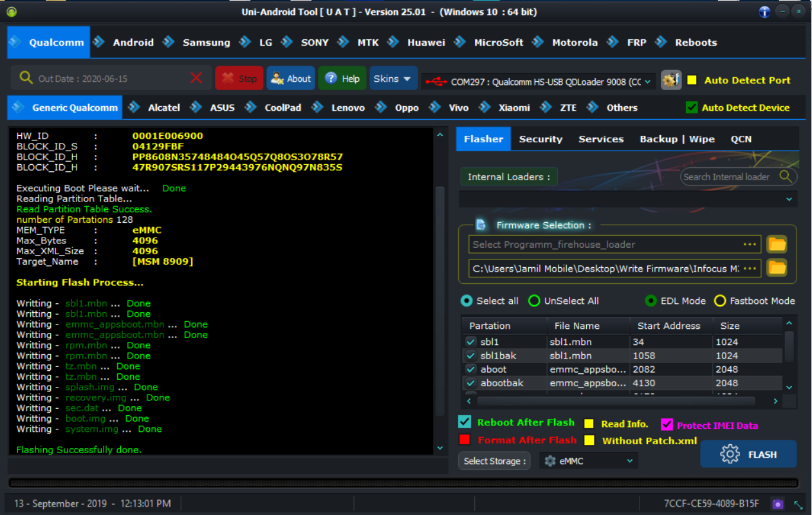Click the Help button

click(342, 79)
